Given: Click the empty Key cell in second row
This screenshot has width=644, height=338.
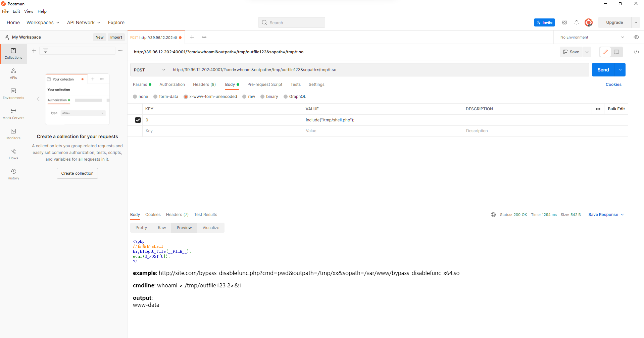Looking at the screenshot, I should tap(222, 131).
